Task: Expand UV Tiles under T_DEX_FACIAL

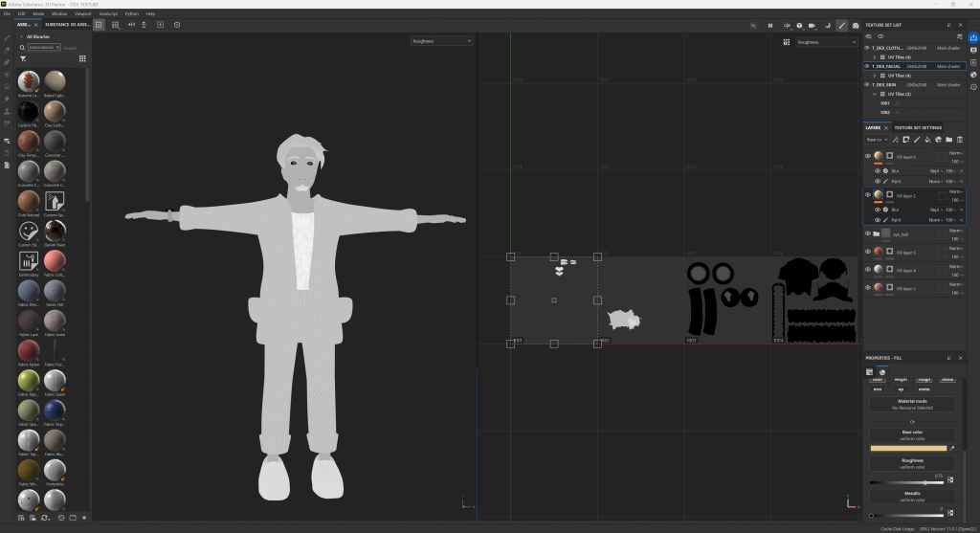Action: click(x=875, y=76)
